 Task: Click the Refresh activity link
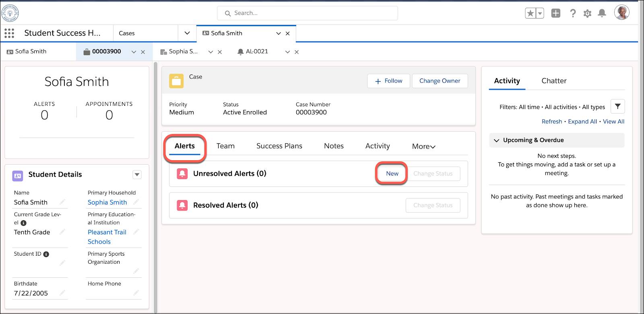click(x=551, y=122)
